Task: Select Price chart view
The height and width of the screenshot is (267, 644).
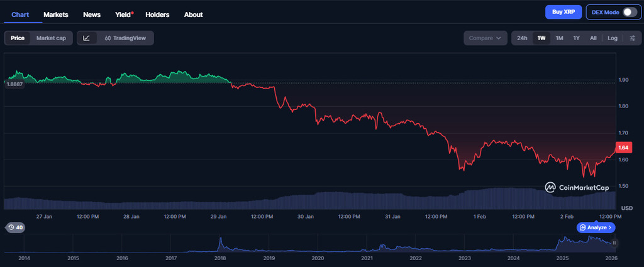Action: (18, 38)
